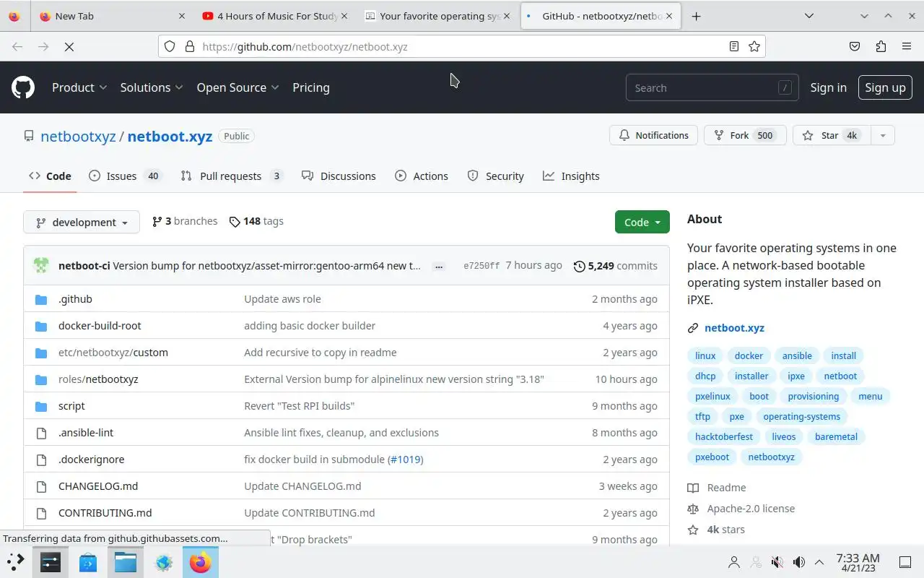Open the .ansible-lint file
924x578 pixels.
pos(86,432)
